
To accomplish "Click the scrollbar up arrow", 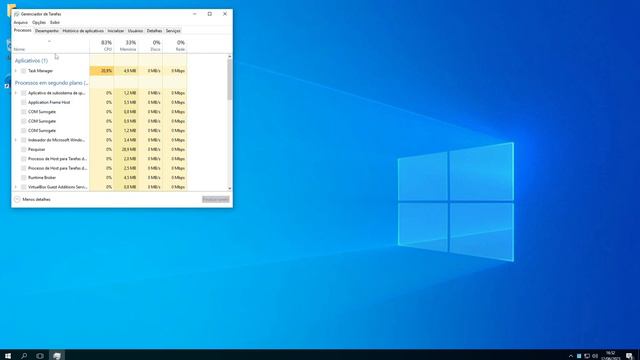I will click(x=229, y=56).
